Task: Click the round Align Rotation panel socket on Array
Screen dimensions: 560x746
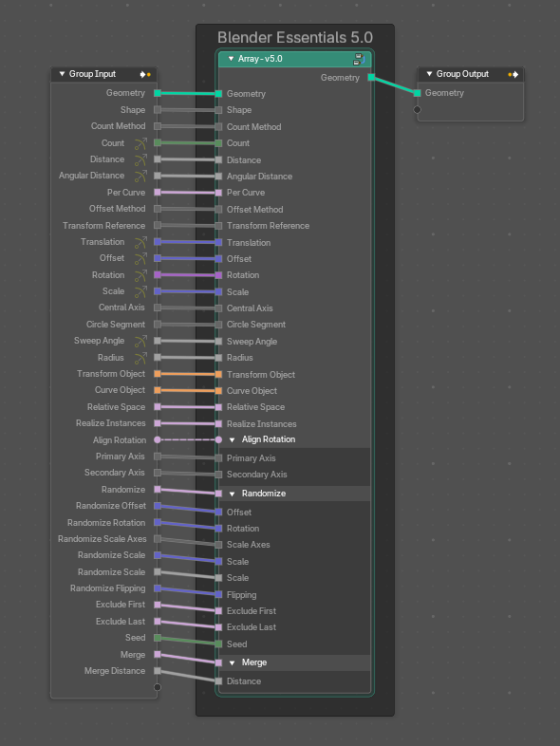Action: 218,440
